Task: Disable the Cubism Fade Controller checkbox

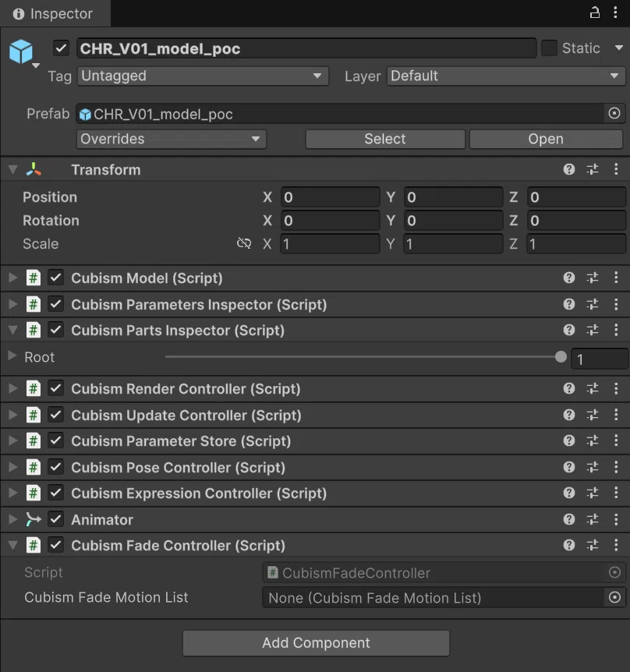Action: [x=55, y=545]
